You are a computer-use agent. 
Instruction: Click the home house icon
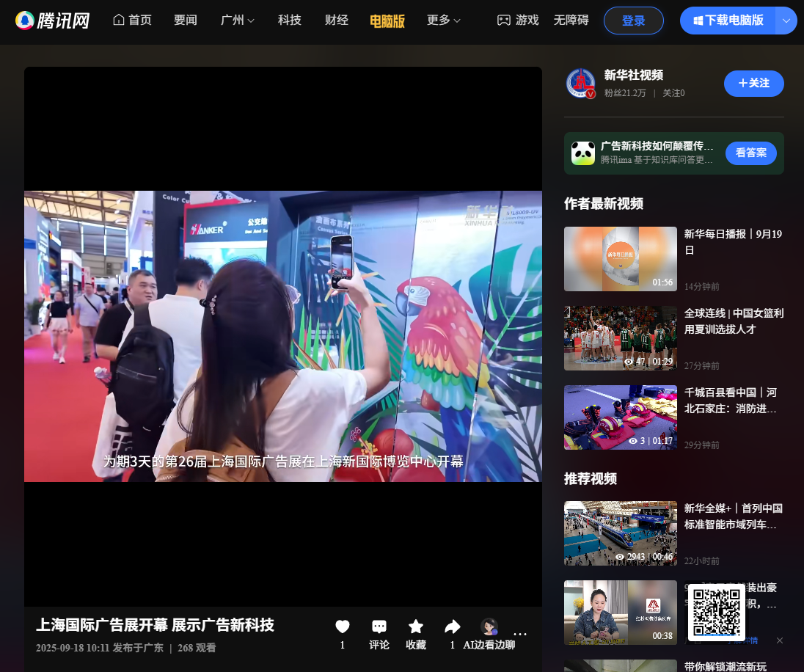(x=118, y=20)
